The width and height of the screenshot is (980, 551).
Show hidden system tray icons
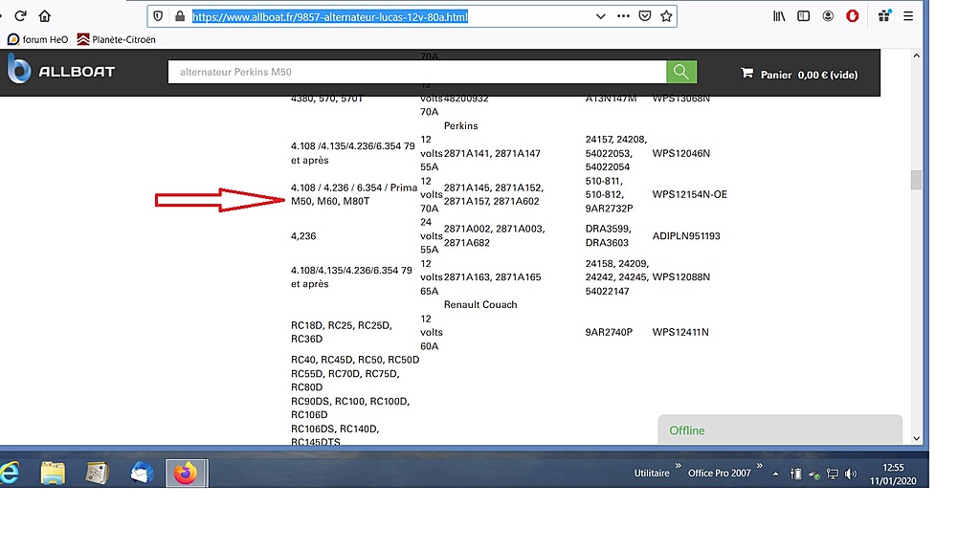pyautogui.click(x=775, y=474)
